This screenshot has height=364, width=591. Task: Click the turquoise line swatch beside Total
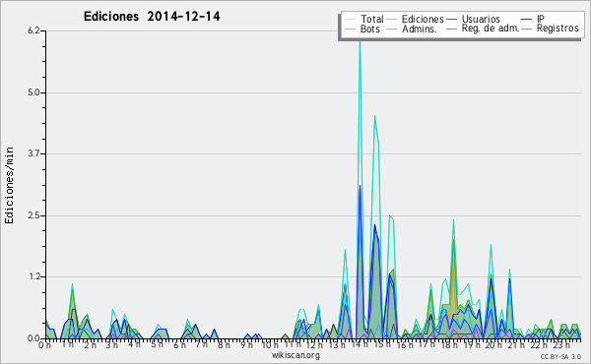click(351, 20)
